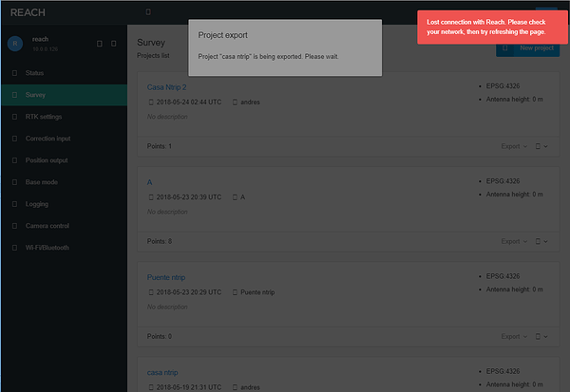Click EPSG:4326 on Casa Ntrip 2 card
Image resolution: width=570 pixels, height=392 pixels.
coord(503,86)
